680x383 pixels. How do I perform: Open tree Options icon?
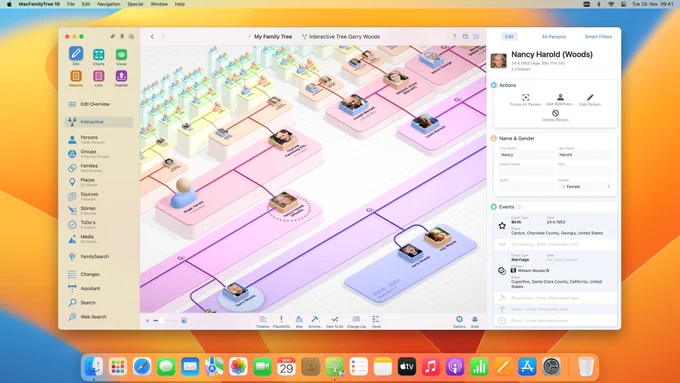(x=459, y=321)
